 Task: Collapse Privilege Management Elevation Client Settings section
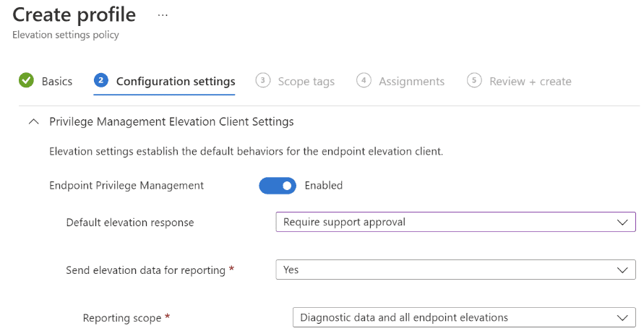pos(34,122)
